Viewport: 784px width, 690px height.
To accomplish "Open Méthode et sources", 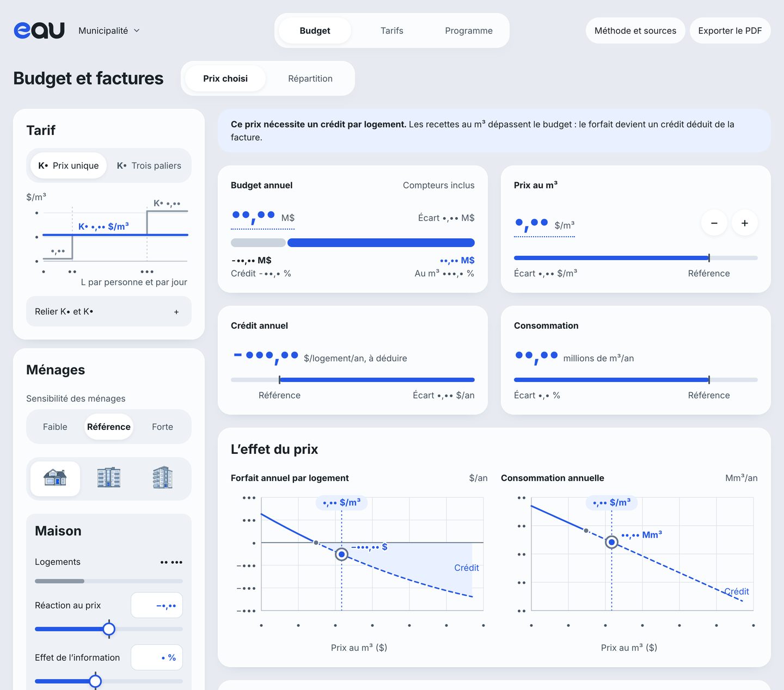I will coord(635,30).
